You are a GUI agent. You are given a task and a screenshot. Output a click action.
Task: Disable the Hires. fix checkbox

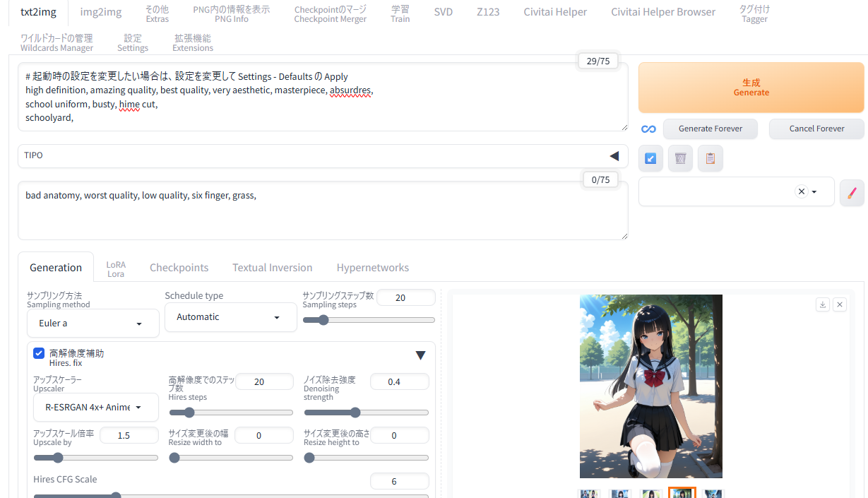pyautogui.click(x=40, y=353)
